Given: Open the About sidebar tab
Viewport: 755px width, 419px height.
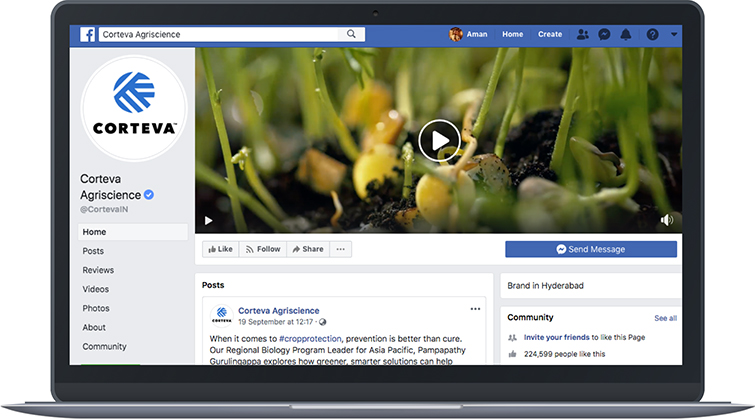Looking at the screenshot, I should [94, 327].
